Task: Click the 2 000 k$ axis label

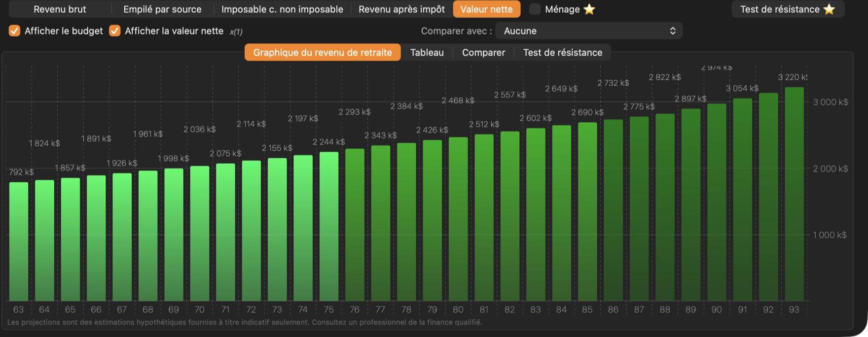Action: point(831,168)
